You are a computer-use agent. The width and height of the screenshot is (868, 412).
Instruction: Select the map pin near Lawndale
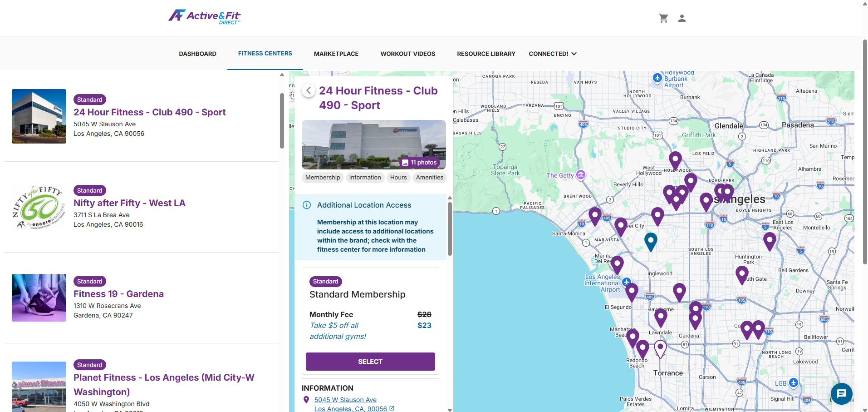(x=661, y=317)
